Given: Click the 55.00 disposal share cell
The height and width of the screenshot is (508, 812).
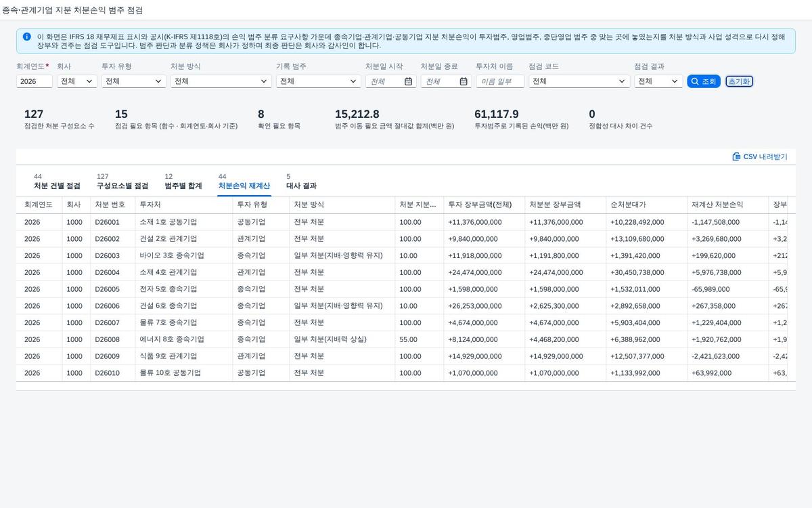Looking at the screenshot, I should click(419, 339).
